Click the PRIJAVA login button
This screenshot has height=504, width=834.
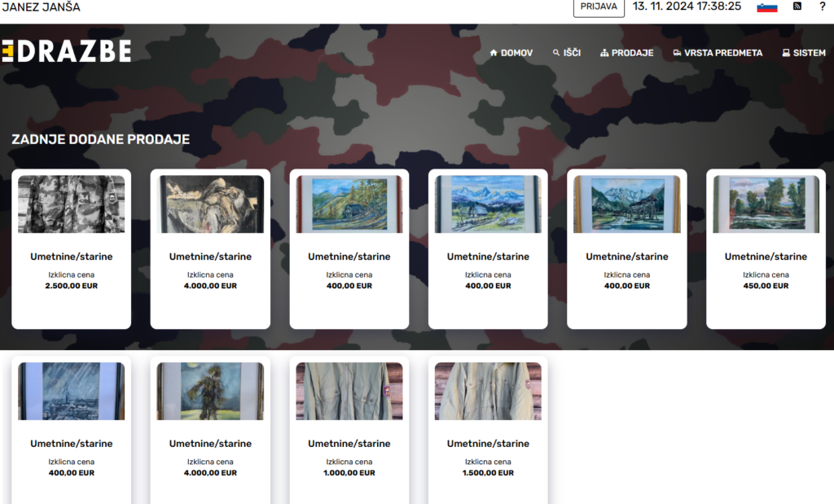[x=599, y=7]
